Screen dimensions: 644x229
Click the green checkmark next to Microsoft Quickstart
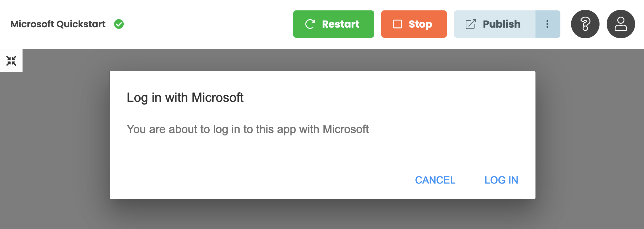[x=119, y=24]
